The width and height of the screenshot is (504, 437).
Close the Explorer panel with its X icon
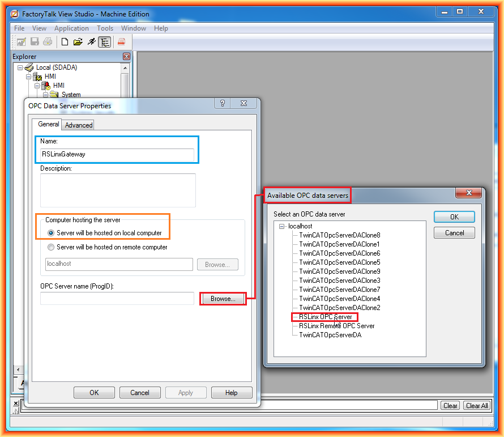pyautogui.click(x=126, y=57)
